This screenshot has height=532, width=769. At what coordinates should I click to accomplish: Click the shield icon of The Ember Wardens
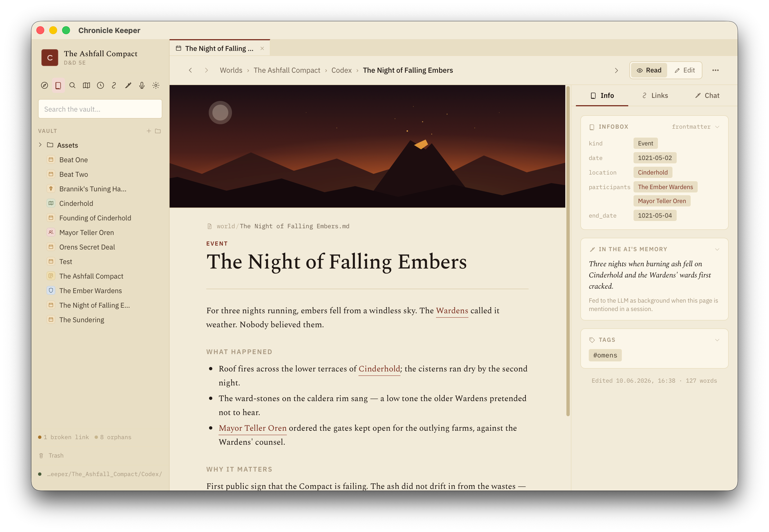tap(51, 291)
